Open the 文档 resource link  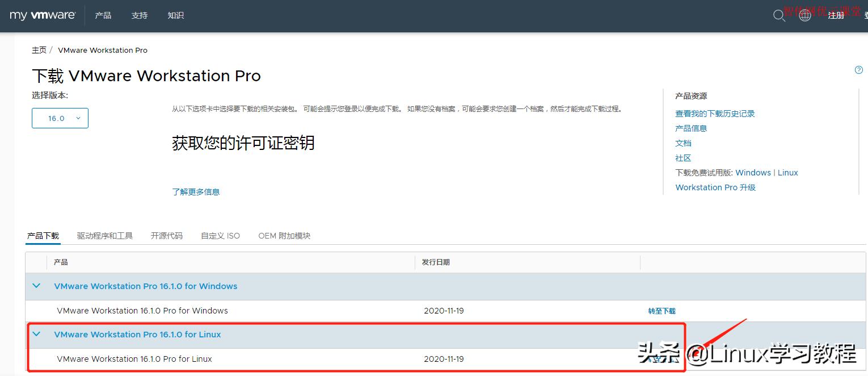tap(683, 143)
